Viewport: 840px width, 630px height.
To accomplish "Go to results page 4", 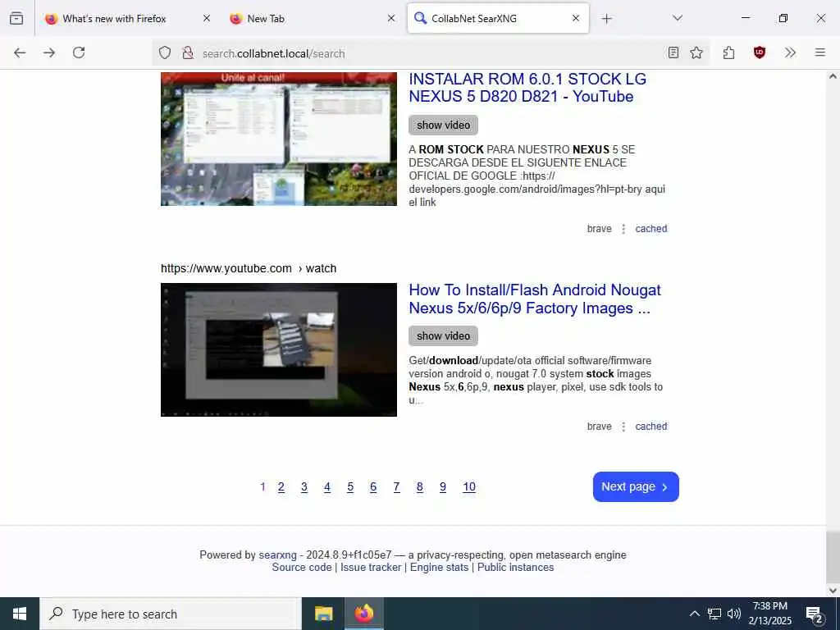I will 327,487.
